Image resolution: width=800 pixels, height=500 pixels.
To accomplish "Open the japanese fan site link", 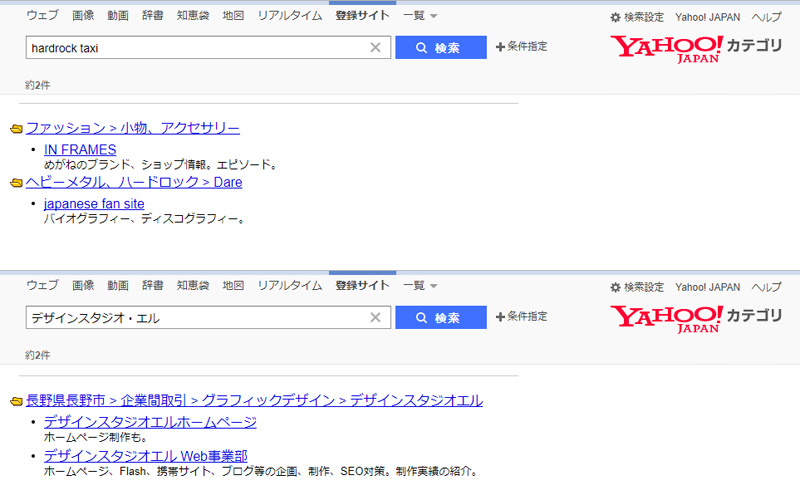I will click(94, 204).
